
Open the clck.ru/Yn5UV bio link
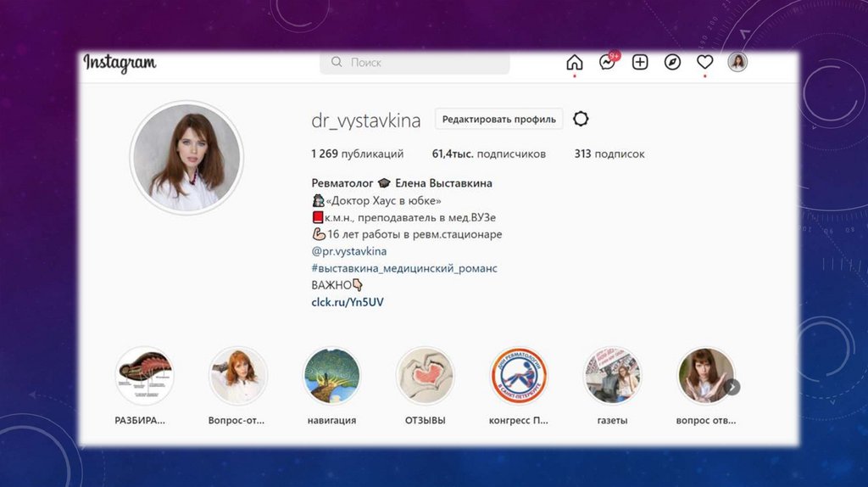(347, 302)
